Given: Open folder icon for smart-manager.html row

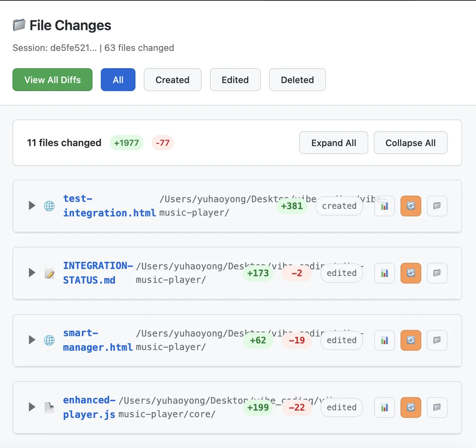Looking at the screenshot, I should point(437,340).
